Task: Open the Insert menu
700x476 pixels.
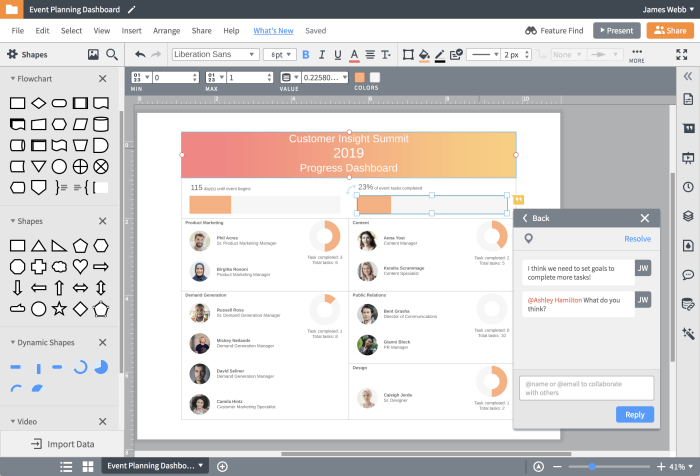Action: click(132, 30)
